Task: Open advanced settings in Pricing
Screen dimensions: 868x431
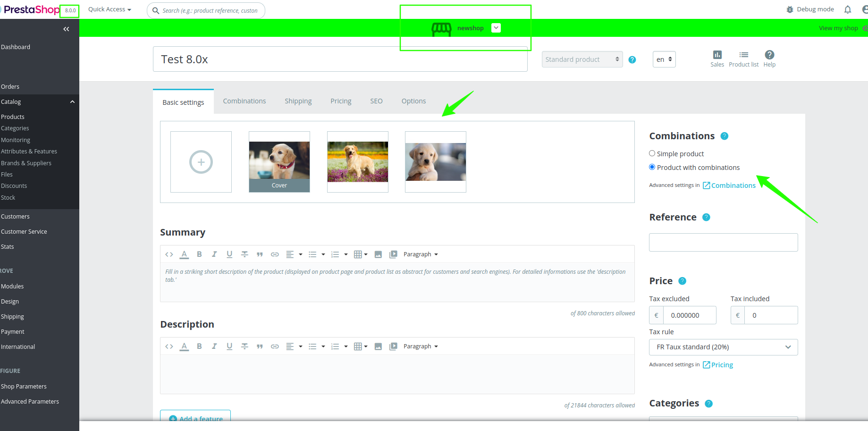Action: [718, 364]
